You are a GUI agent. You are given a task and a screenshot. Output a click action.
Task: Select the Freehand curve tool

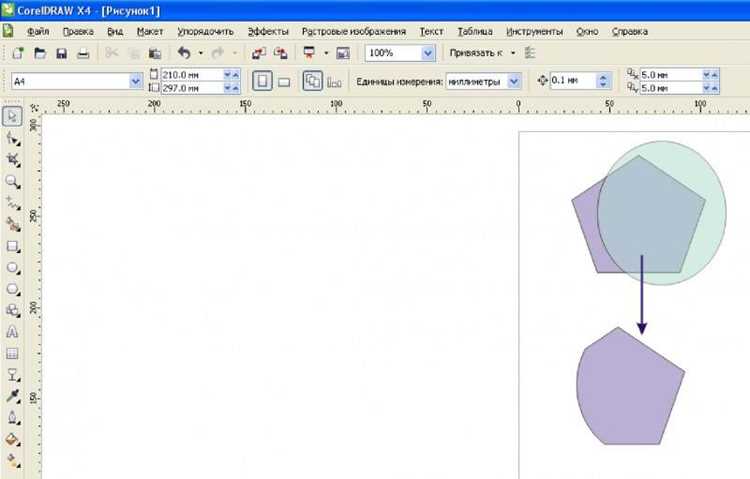click(12, 203)
